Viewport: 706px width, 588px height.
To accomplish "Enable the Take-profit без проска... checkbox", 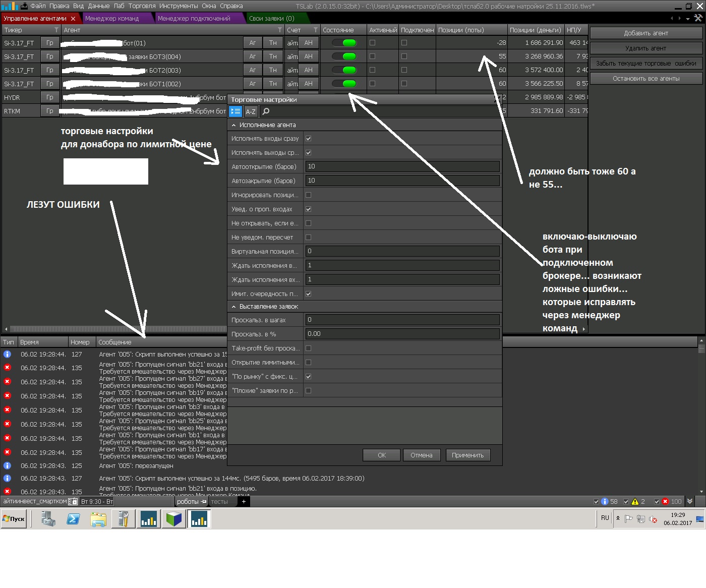I will pyautogui.click(x=309, y=348).
